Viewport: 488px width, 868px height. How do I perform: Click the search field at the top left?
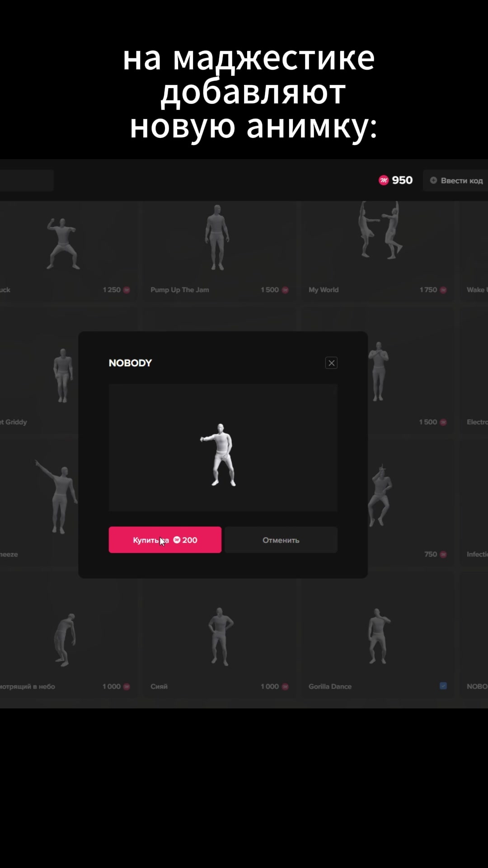coord(27,180)
